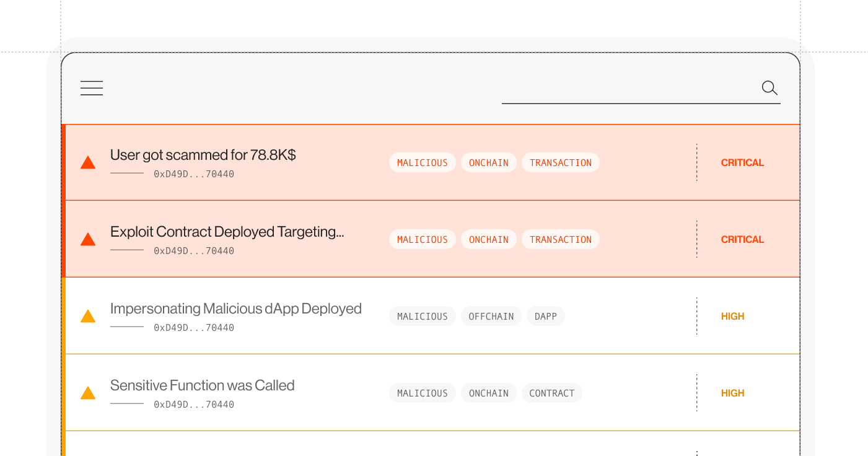Viewport: 868px width, 456px height.
Task: Select TRANSACTION tag on scammed user alert
Action: [560, 163]
